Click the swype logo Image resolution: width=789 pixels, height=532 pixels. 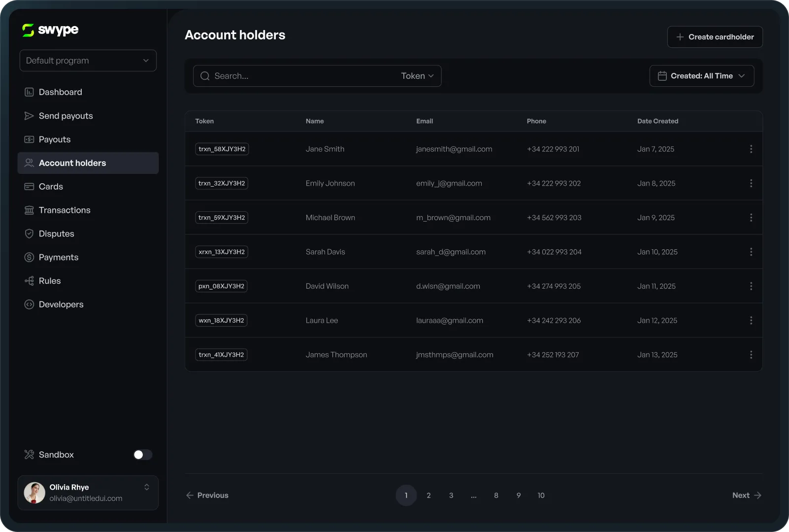pos(50,30)
